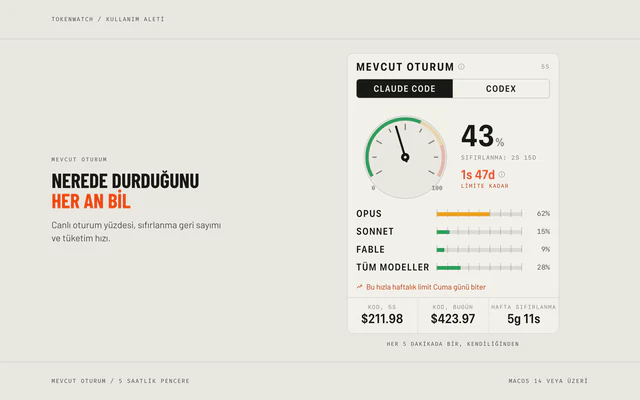Click the 28% all-models value
The width and height of the screenshot is (640, 400).
(543, 267)
